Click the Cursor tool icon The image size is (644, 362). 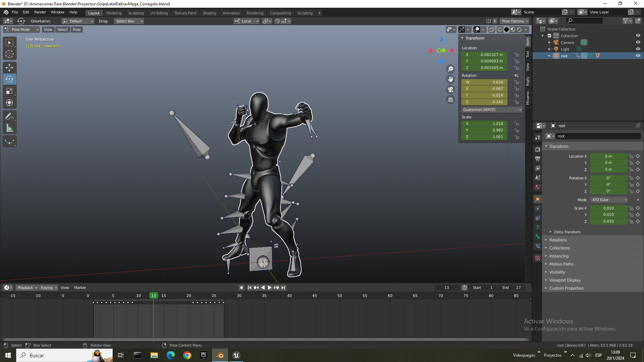[9, 54]
